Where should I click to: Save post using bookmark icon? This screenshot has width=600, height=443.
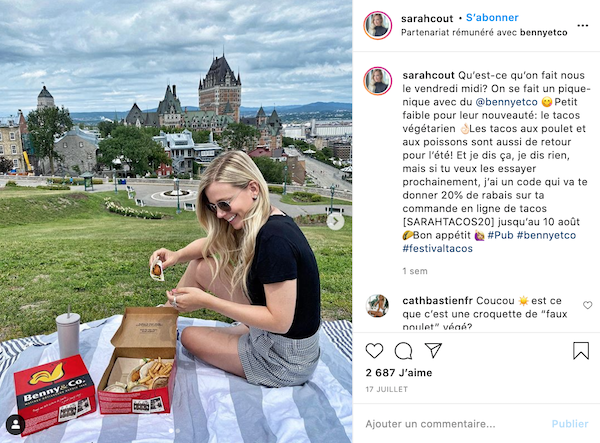pyautogui.click(x=580, y=350)
